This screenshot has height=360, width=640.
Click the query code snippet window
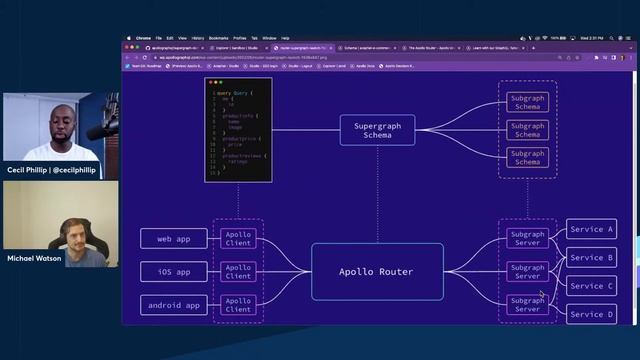click(238, 130)
